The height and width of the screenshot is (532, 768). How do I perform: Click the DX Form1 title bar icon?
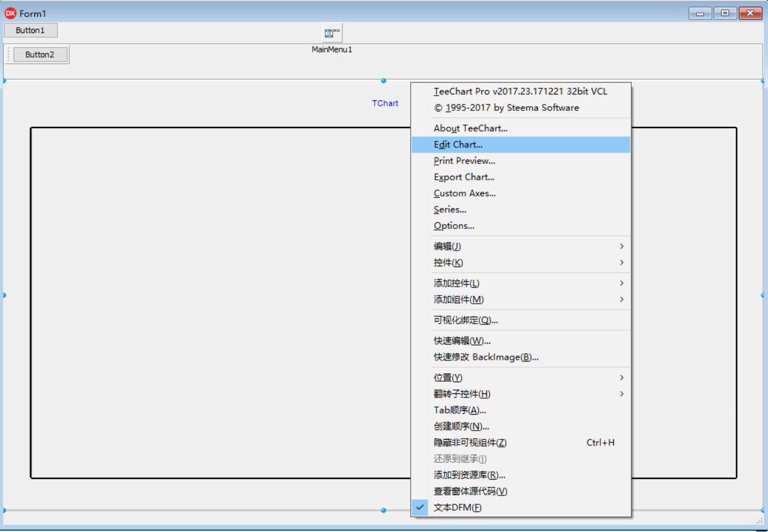coord(10,13)
